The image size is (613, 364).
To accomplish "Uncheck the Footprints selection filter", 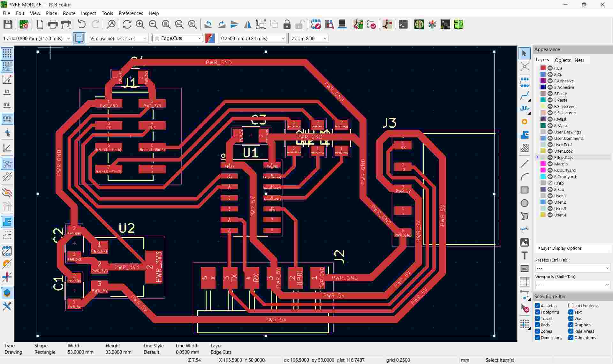I will click(x=537, y=312).
